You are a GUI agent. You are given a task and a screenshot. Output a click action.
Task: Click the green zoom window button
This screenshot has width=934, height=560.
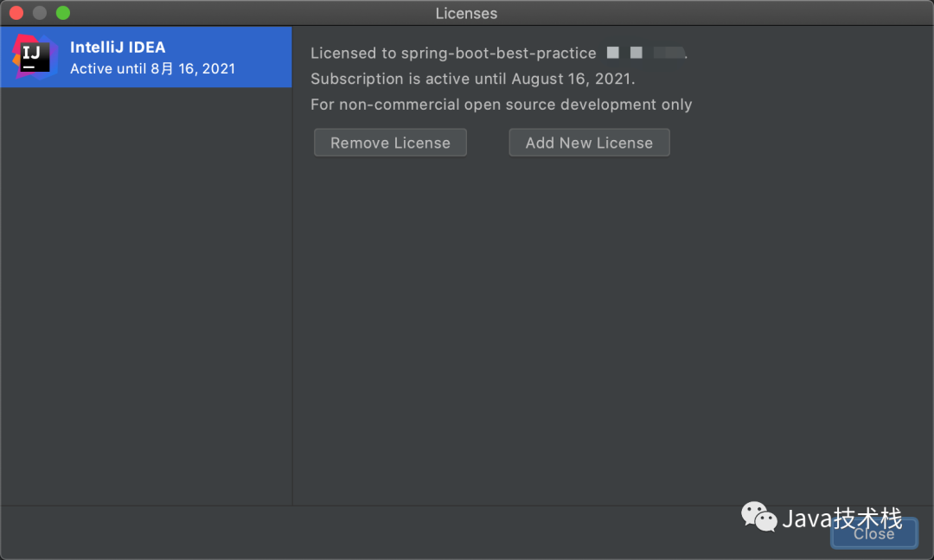tap(63, 13)
